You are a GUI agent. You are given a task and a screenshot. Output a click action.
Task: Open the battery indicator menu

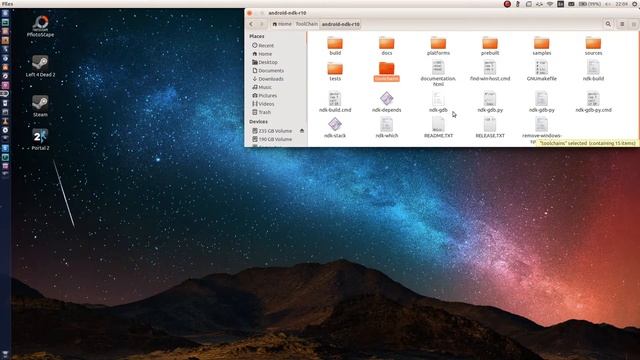590,4
